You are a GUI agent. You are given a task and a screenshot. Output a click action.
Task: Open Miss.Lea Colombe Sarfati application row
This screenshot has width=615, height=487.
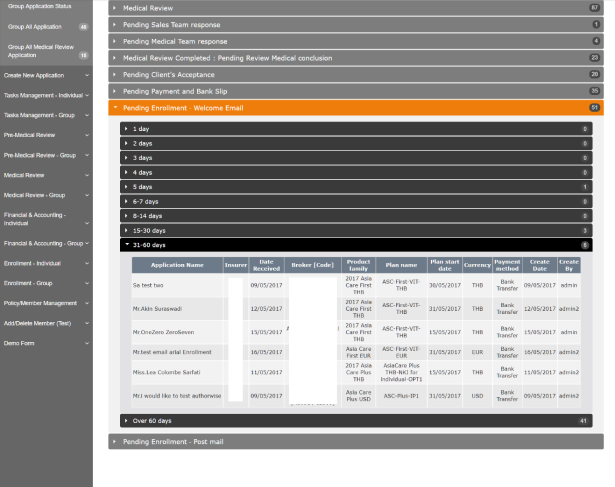356,373
